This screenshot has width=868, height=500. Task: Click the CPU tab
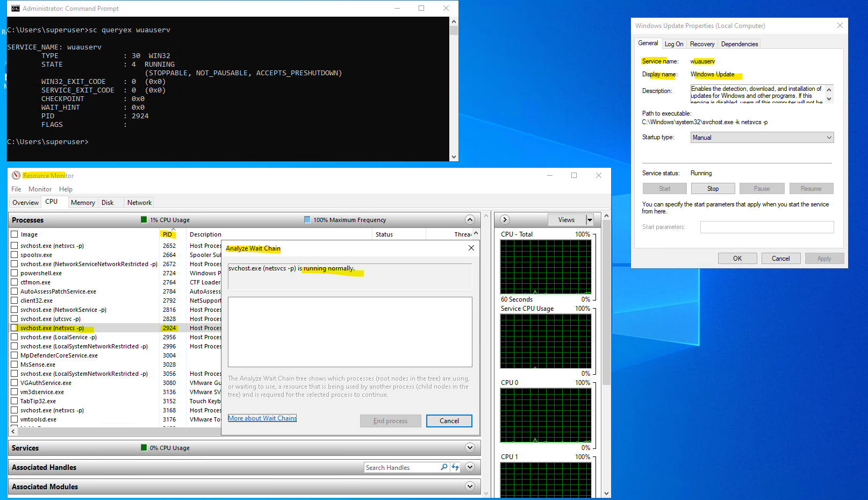pos(52,202)
